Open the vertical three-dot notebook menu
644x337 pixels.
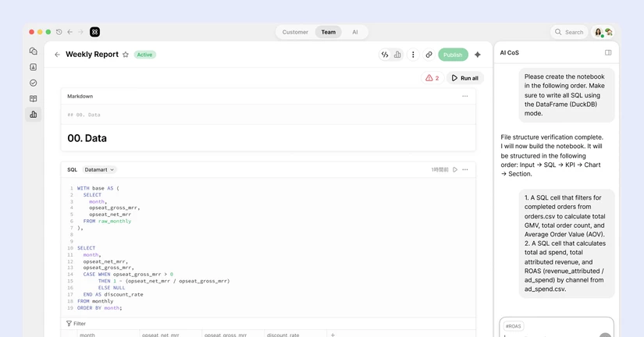[413, 55]
